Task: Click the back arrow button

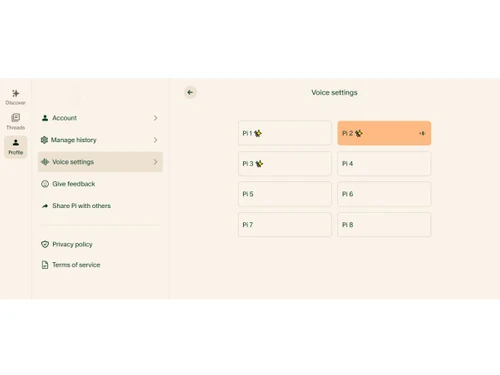Action: coord(190,92)
